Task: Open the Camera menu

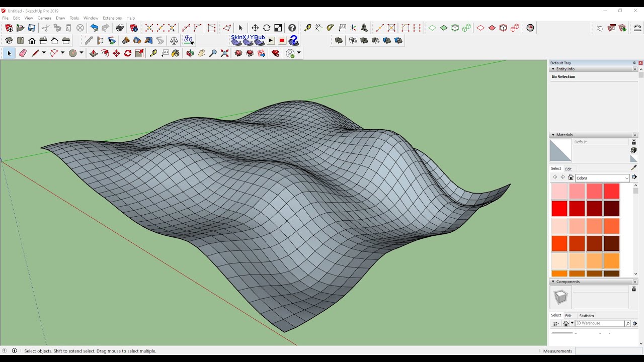Action: pyautogui.click(x=44, y=18)
